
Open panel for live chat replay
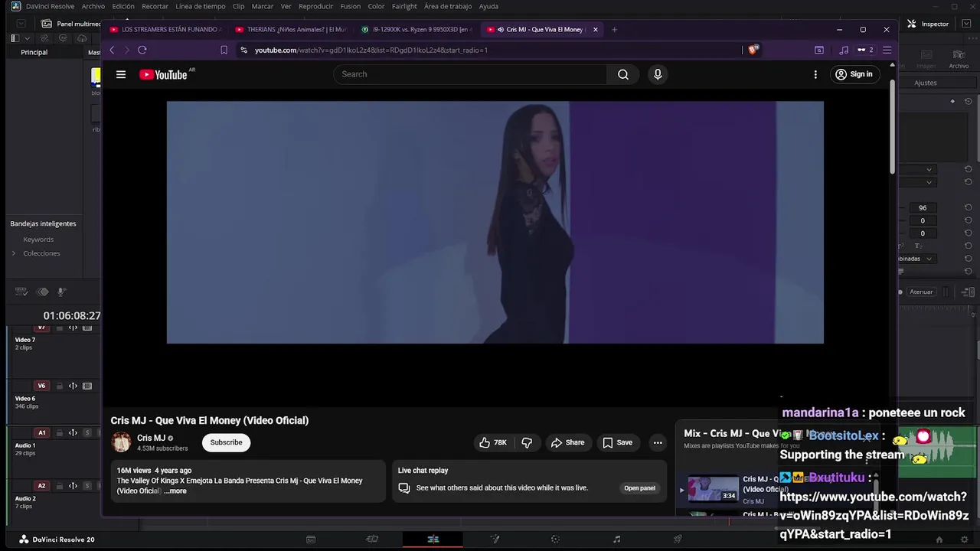click(639, 488)
